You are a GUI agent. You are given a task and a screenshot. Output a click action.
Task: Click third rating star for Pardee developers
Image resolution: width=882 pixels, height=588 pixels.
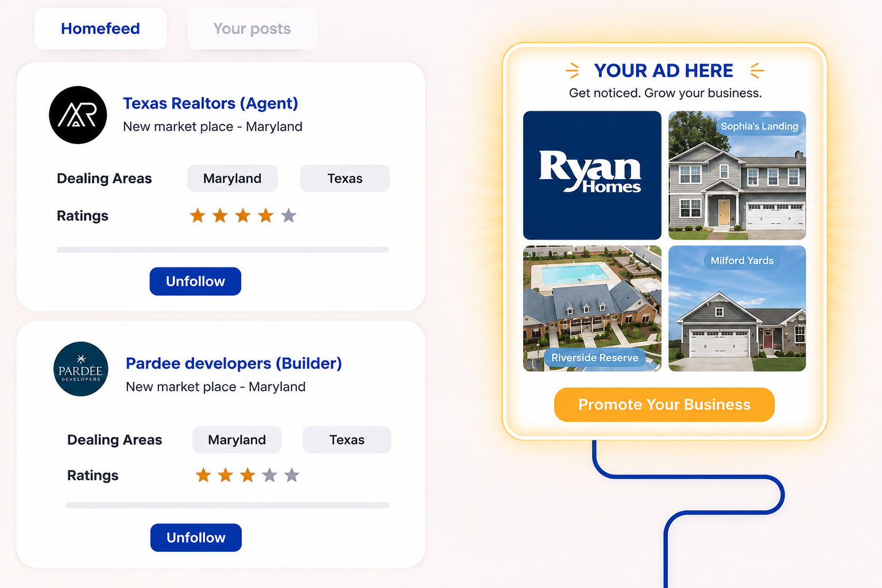(247, 475)
